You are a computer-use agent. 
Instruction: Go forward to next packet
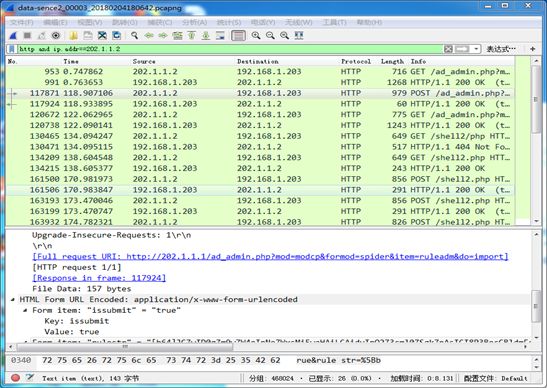coord(163,36)
